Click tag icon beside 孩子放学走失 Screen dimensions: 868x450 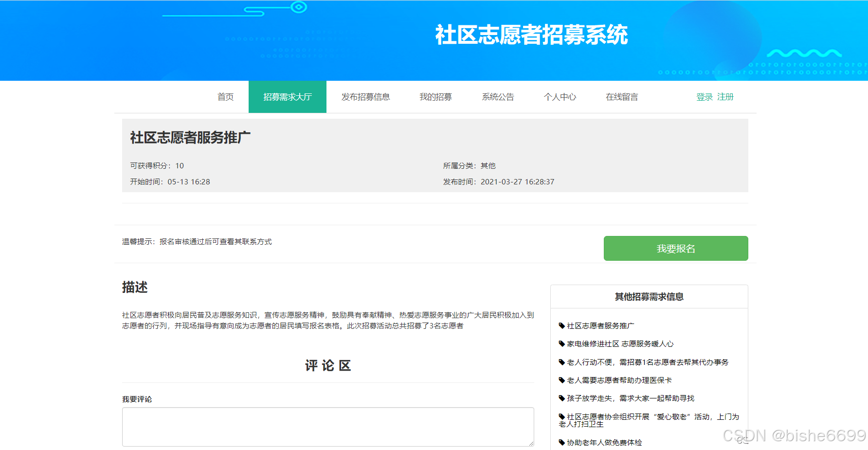562,398
